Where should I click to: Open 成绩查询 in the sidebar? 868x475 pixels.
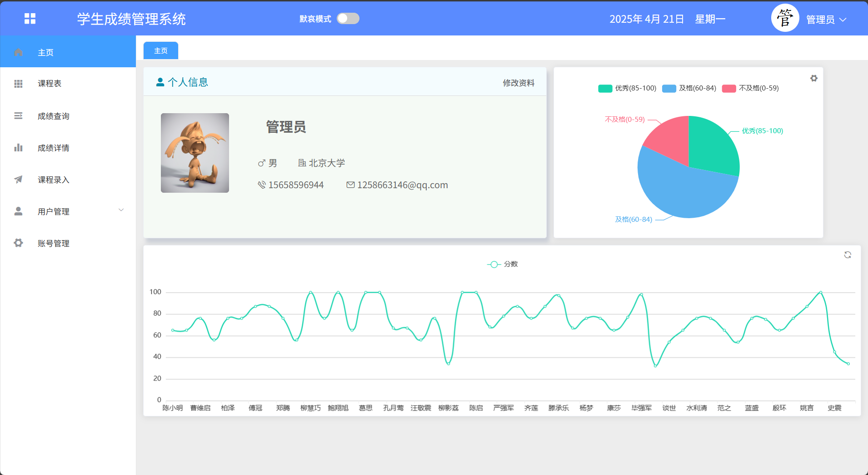pyautogui.click(x=53, y=116)
